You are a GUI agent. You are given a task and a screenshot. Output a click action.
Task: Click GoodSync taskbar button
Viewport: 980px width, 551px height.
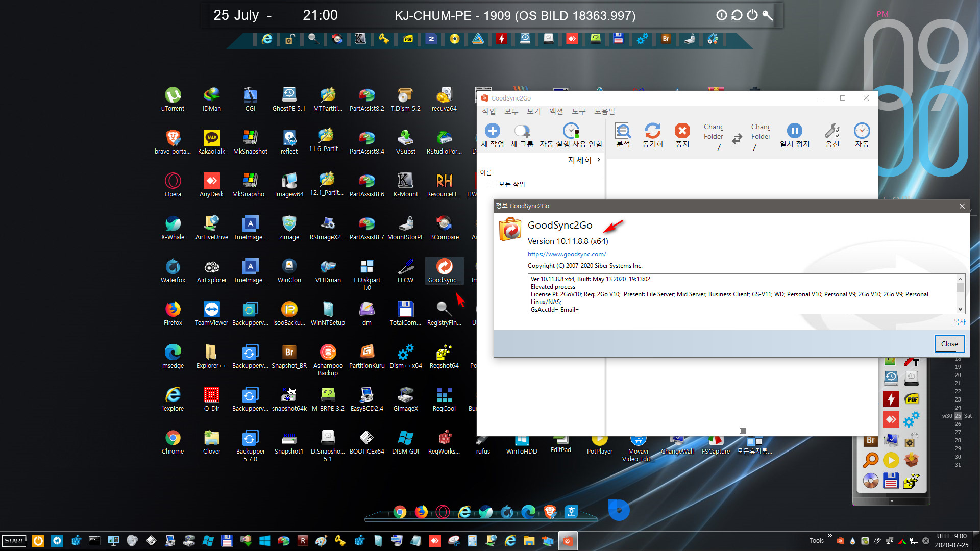tap(568, 541)
